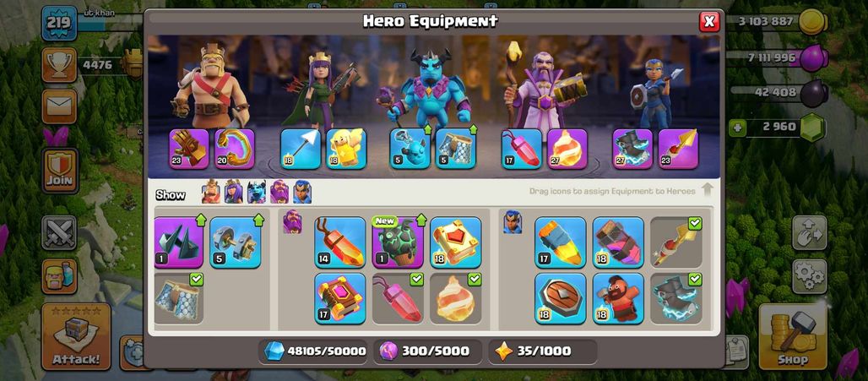Choose the level 18 Hog Rider puppet equipment
The image size is (868, 381).
(x=618, y=298)
